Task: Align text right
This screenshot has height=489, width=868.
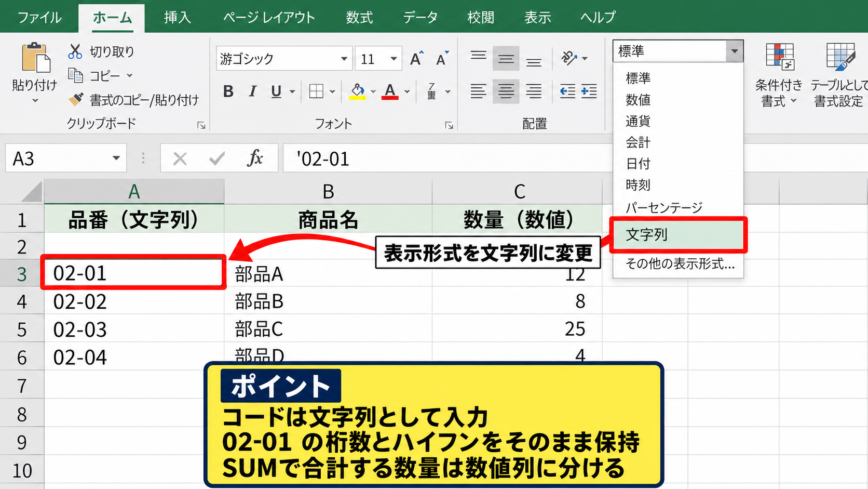Action: pos(534,91)
